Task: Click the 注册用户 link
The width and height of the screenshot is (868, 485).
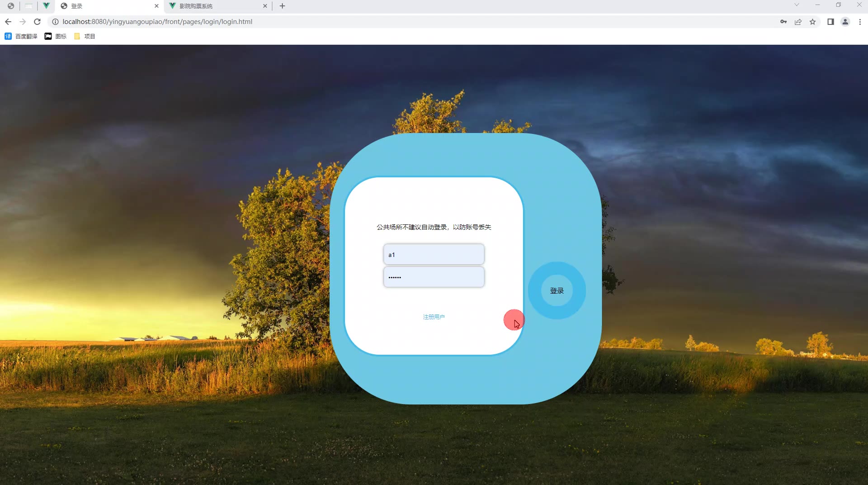Action: 434,317
